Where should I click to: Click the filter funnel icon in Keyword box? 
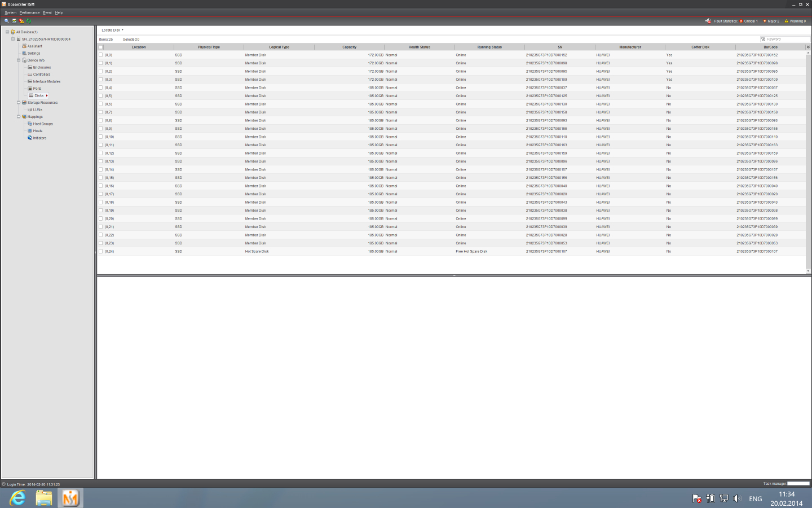click(764, 39)
